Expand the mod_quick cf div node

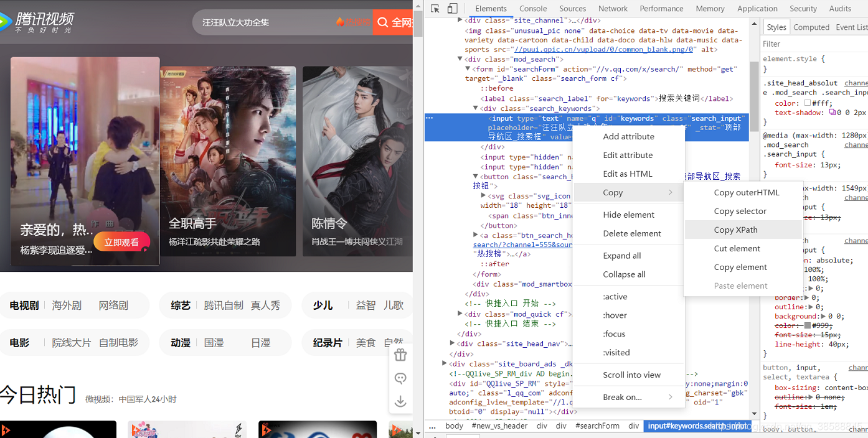[460, 314]
